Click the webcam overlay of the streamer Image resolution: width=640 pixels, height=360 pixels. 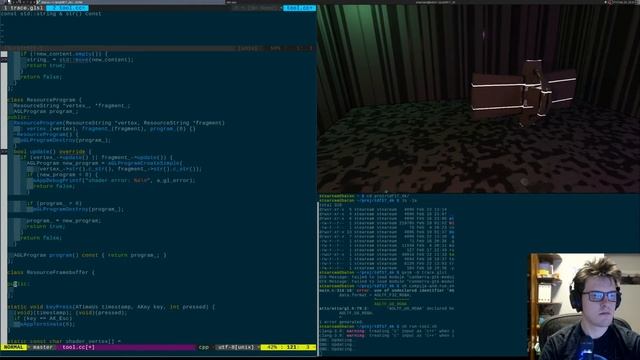coord(585,306)
